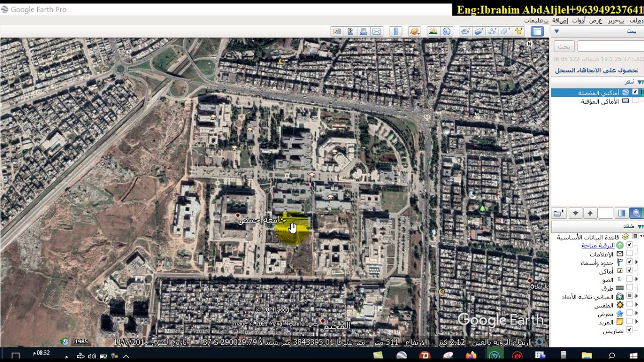Expand the الطقس layer tree arrow

tap(636, 305)
